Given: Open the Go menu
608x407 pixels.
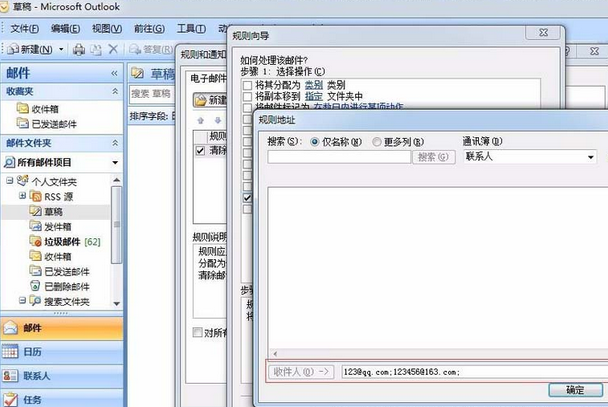Looking at the screenshot, I should [149, 29].
